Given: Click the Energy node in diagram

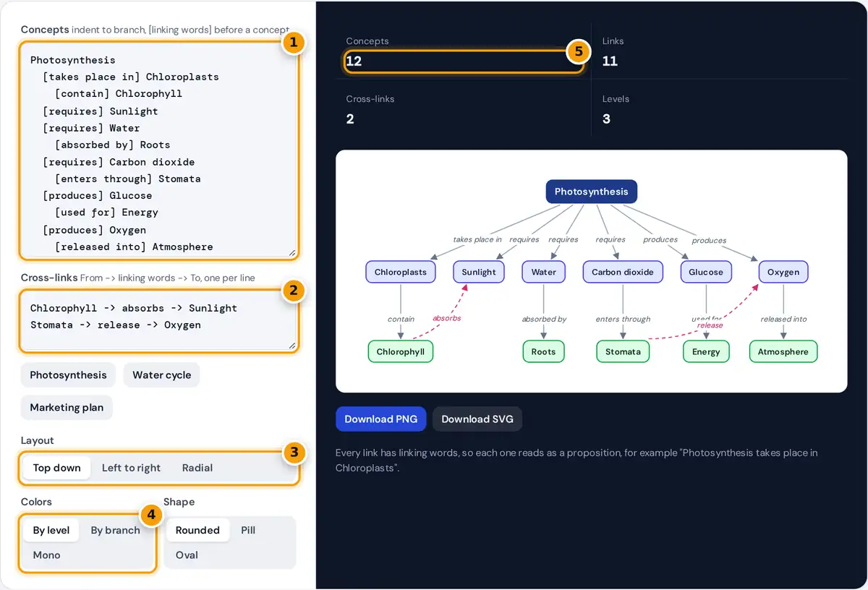Looking at the screenshot, I should [706, 351].
